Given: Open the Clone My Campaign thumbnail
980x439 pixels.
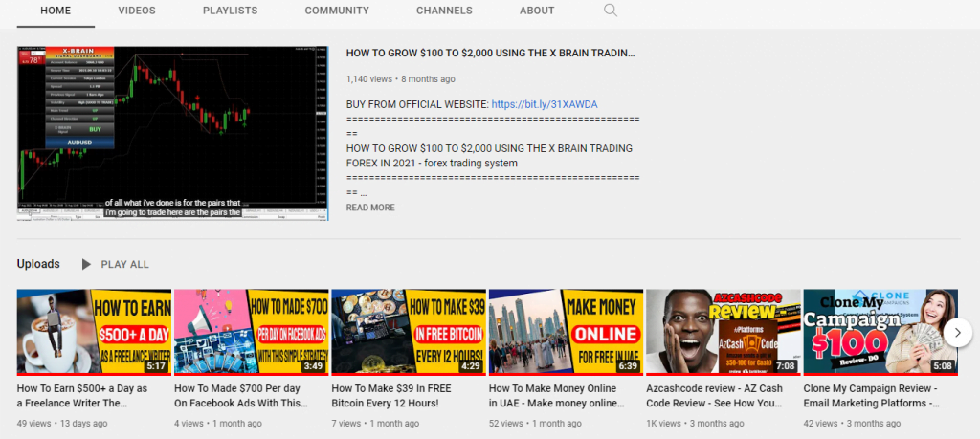Looking at the screenshot, I should 880,332.
